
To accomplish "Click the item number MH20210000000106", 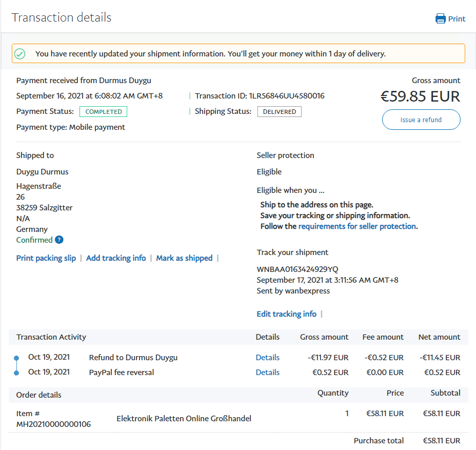I will pyautogui.click(x=53, y=424).
